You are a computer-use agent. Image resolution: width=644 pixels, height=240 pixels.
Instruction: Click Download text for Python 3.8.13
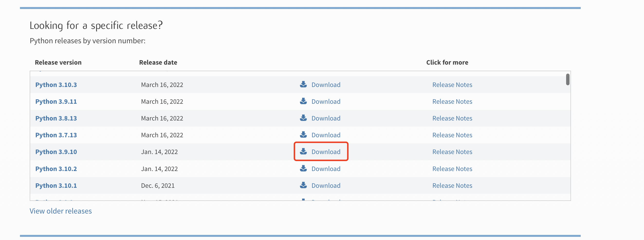click(x=326, y=118)
